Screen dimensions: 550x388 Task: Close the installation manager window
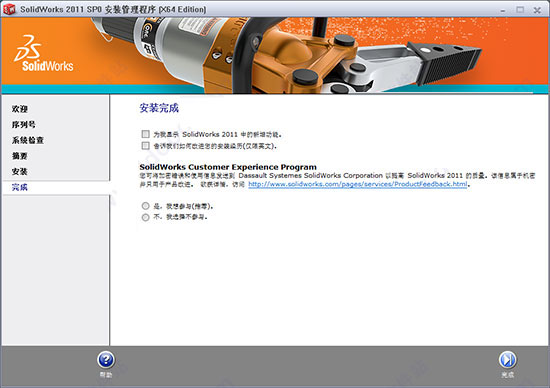click(537, 10)
